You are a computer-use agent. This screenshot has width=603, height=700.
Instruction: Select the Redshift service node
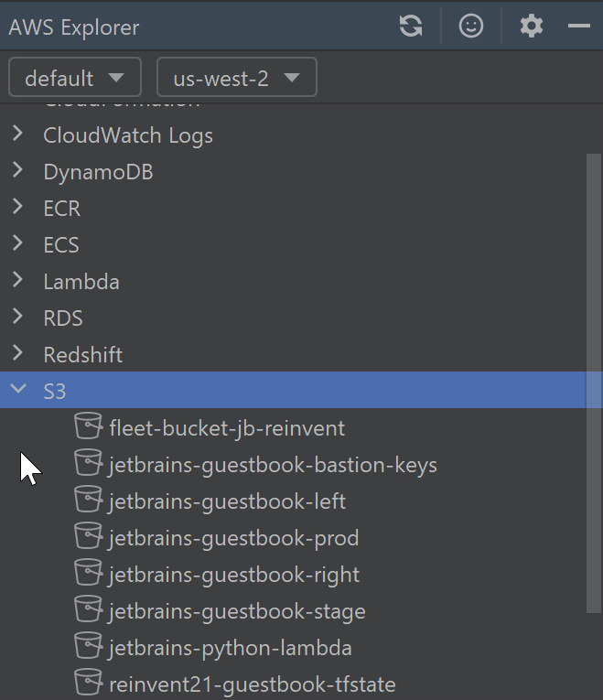click(82, 354)
